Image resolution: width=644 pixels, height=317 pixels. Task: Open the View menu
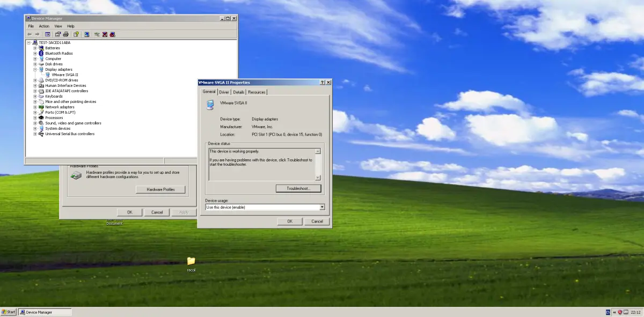coord(58,26)
